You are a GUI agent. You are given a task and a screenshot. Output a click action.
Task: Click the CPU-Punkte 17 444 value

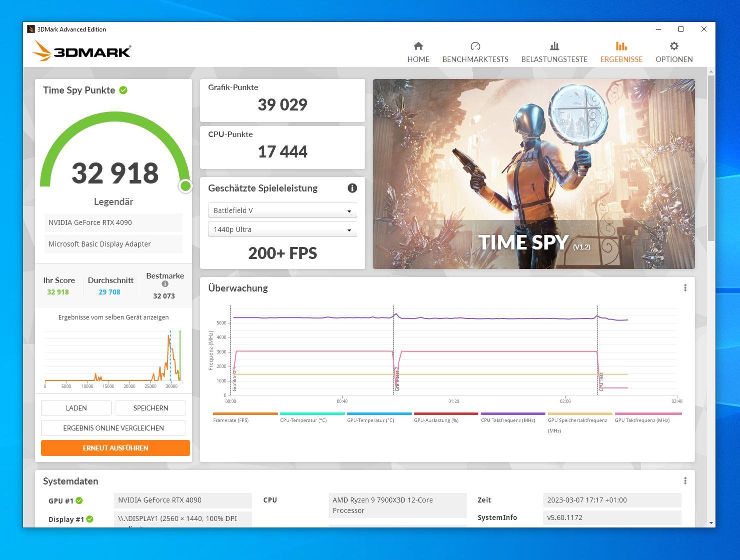tap(282, 152)
